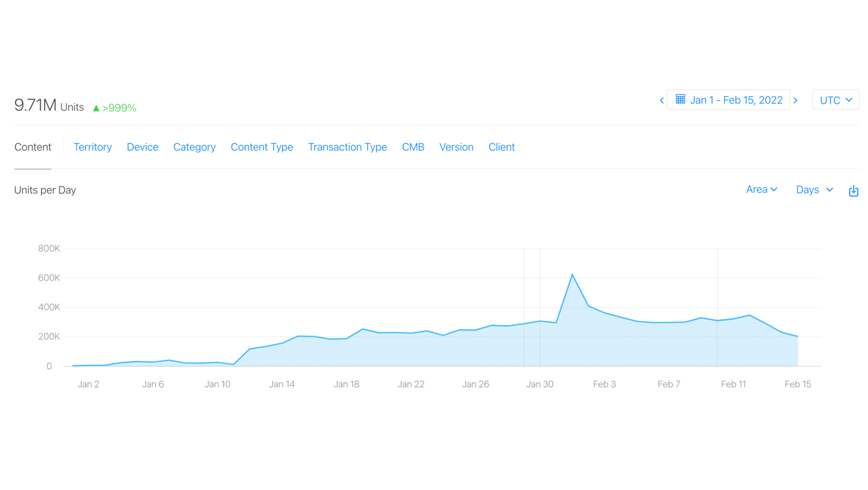Viewport: 868px width, 490px height.
Task: Click the 200K axis label
Action: click(x=49, y=337)
